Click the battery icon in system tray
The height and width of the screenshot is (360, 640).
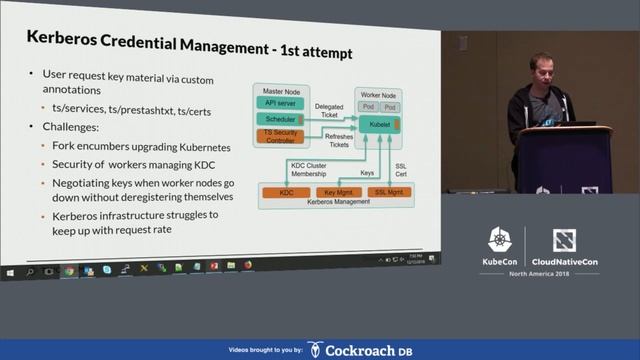click(388, 260)
